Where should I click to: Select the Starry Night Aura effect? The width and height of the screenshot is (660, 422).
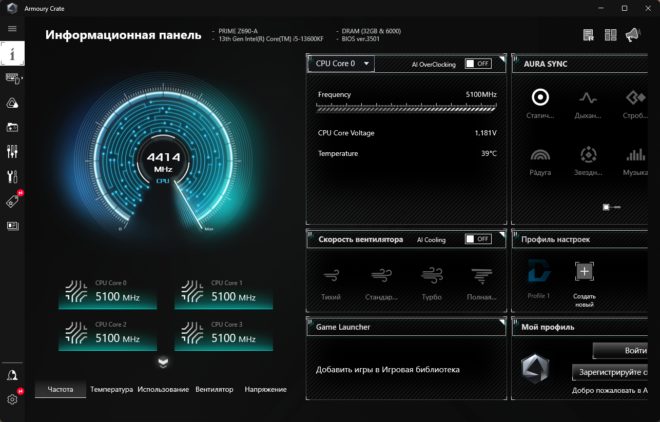point(588,162)
